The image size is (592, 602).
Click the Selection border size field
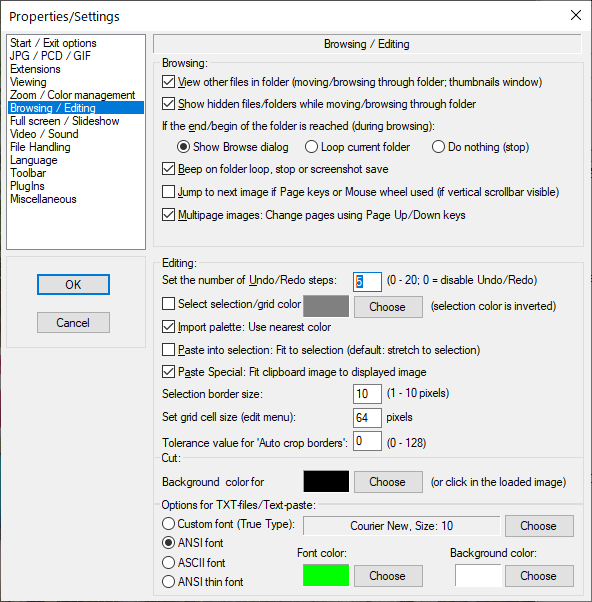367,394
